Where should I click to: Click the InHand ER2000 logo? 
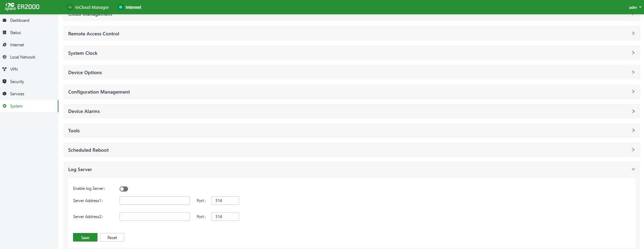click(x=22, y=7)
